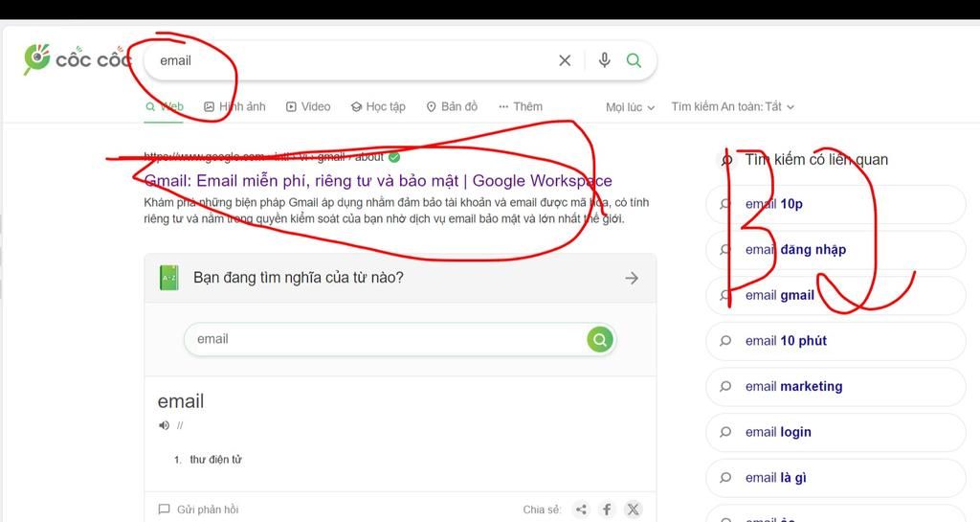Open dictionary panel arrow
The height and width of the screenshot is (522, 980).
tap(631, 278)
